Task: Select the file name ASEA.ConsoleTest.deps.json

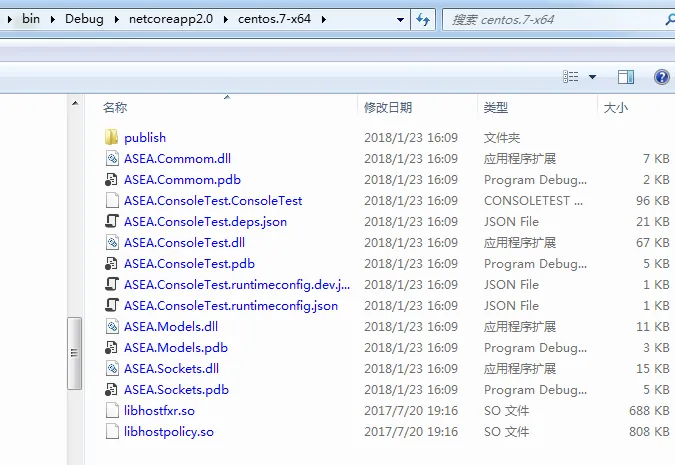Action: pos(205,222)
